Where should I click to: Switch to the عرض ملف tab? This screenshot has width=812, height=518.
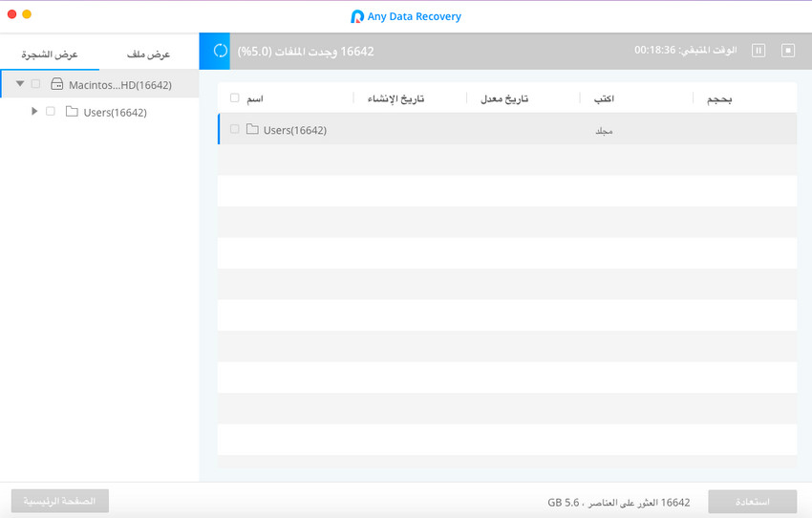coord(149,54)
